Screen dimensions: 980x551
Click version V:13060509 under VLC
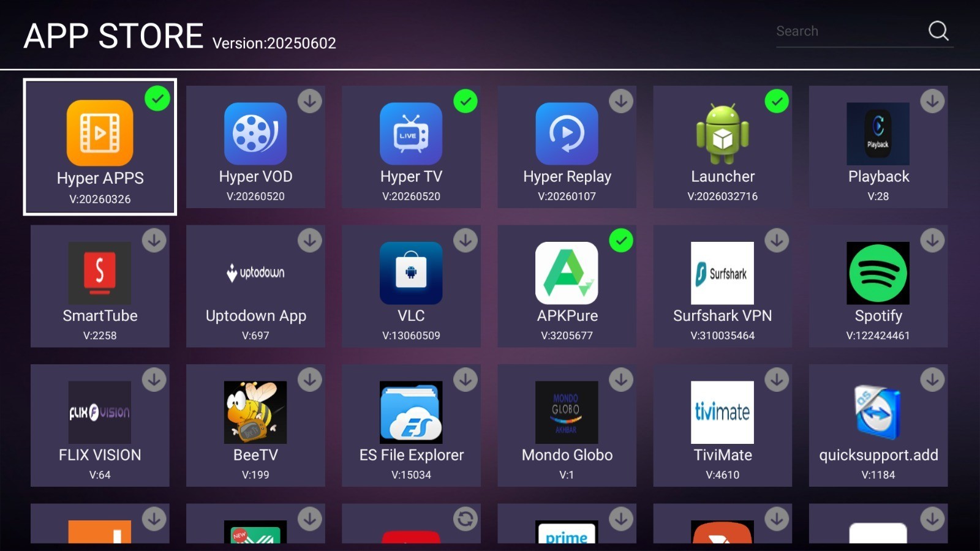pyautogui.click(x=411, y=335)
